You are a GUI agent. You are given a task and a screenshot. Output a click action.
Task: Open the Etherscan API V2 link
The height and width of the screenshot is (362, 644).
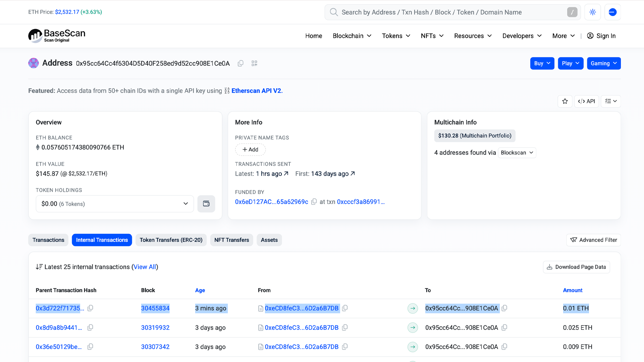257,91
